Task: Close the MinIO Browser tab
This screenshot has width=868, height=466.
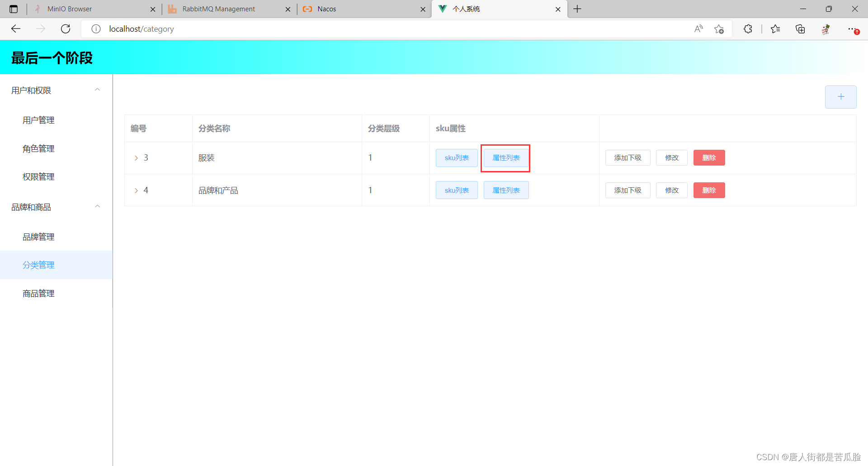Action: click(x=153, y=9)
